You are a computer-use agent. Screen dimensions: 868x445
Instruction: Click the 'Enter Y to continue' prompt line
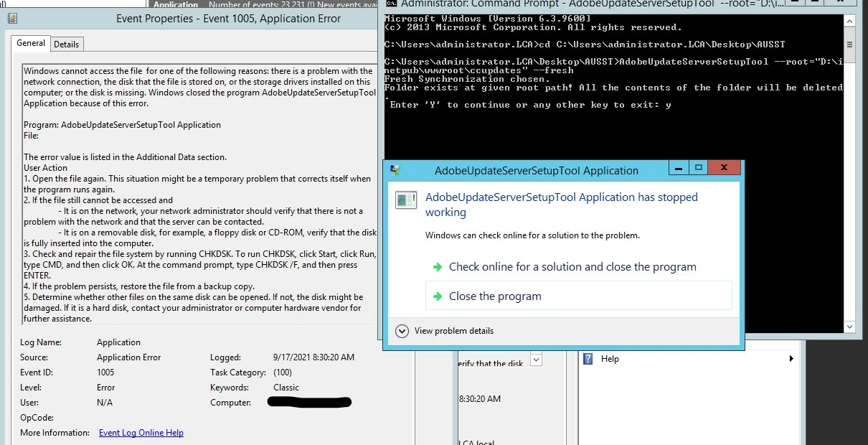(x=530, y=105)
